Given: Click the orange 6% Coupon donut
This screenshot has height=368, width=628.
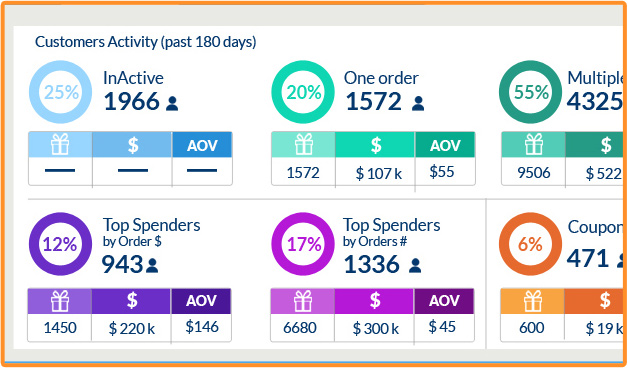Looking at the screenshot, I should [530, 244].
